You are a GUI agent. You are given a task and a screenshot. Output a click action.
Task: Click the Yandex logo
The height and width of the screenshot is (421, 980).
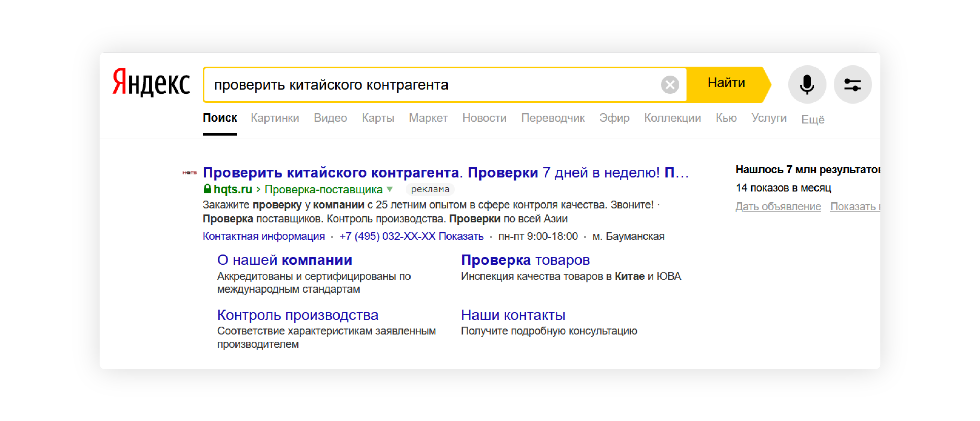151,82
